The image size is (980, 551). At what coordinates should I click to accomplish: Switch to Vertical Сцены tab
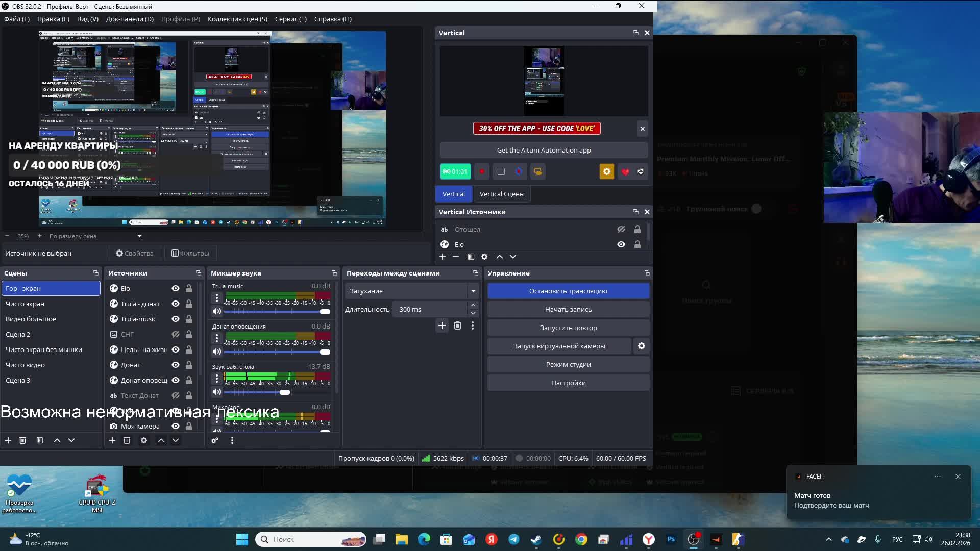pos(502,194)
